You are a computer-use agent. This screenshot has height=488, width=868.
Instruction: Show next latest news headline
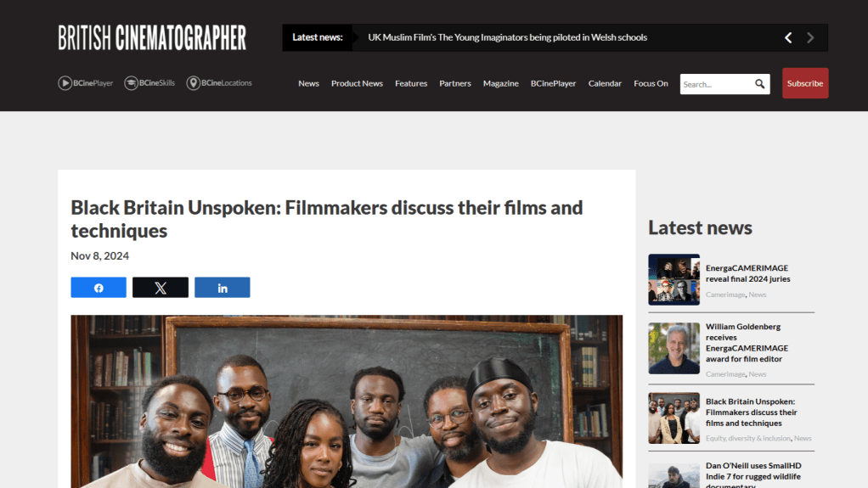810,37
